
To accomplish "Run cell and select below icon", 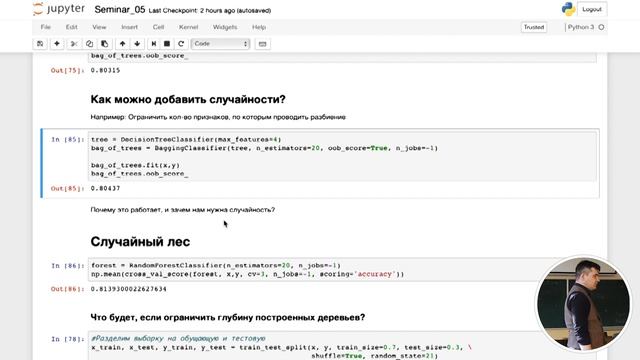I will (153, 44).
